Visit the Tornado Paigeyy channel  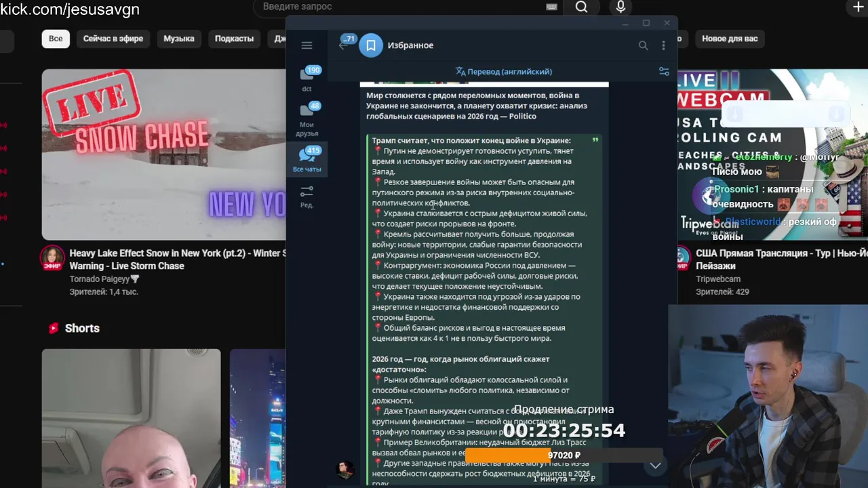tap(104, 279)
